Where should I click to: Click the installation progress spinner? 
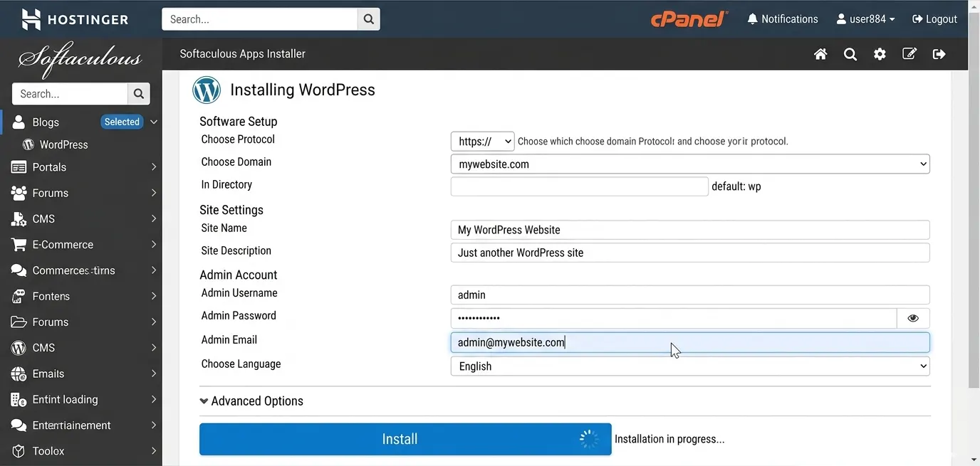(x=589, y=439)
